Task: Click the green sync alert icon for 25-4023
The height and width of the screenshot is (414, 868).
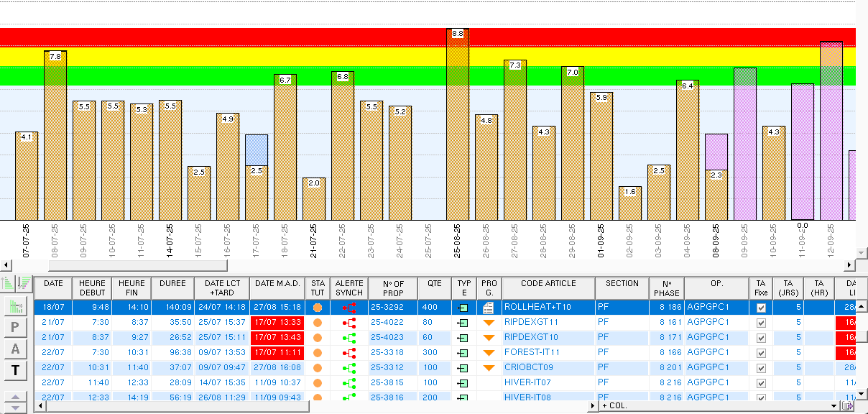Action: pyautogui.click(x=349, y=338)
